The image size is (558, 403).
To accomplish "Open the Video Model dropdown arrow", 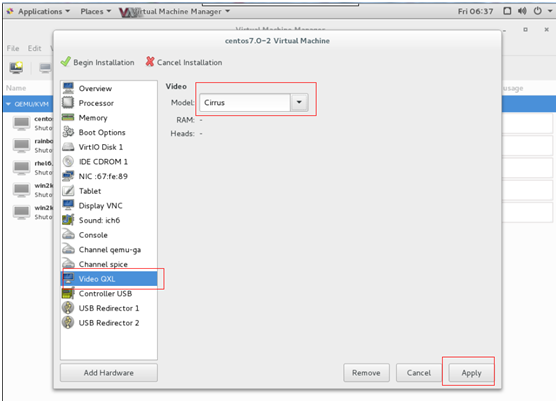I will pos(299,103).
